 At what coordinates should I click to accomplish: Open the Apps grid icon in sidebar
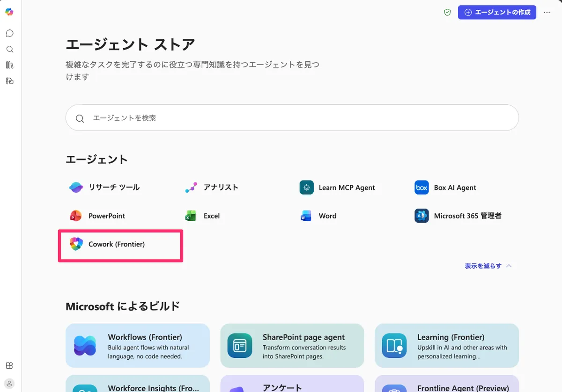9,365
